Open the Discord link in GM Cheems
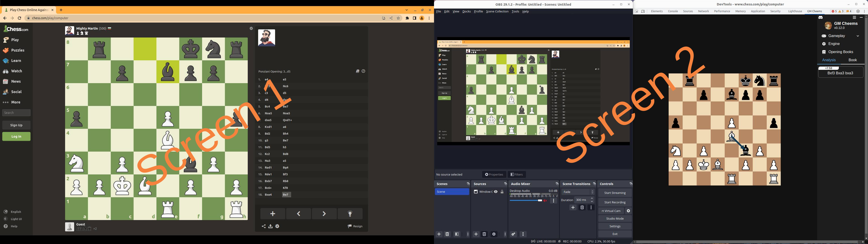This screenshot has width=868, height=244. pos(821,18)
